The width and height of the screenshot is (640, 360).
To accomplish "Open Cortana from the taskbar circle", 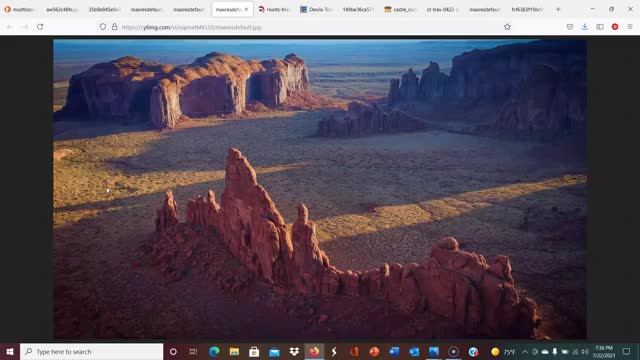I will tap(173, 351).
